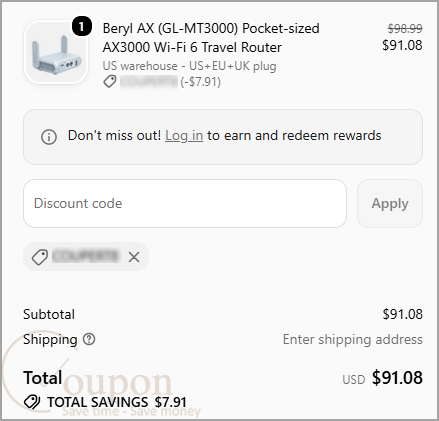Click the tag icon beside the -$7.91 discount
Screen dimensions: 439x421
click(x=109, y=81)
